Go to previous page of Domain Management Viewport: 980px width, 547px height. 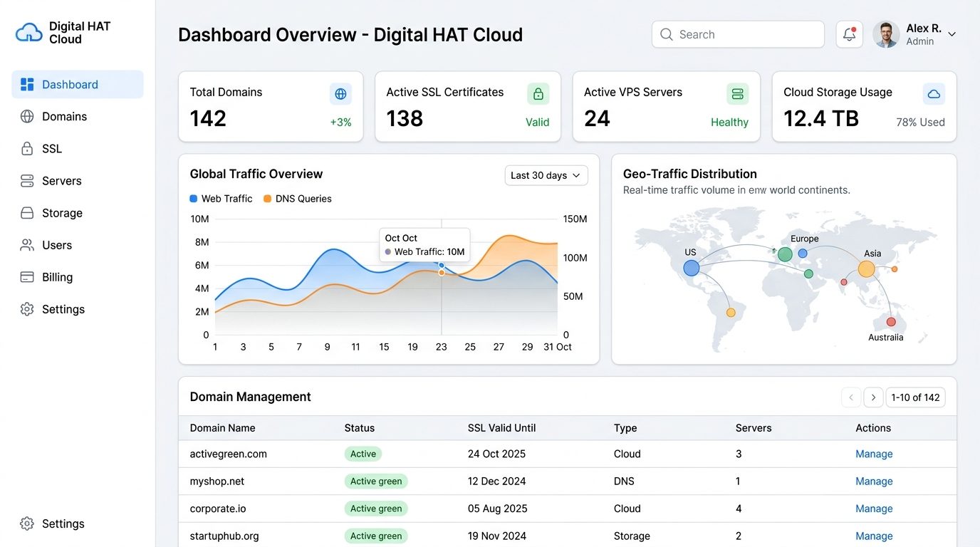851,397
